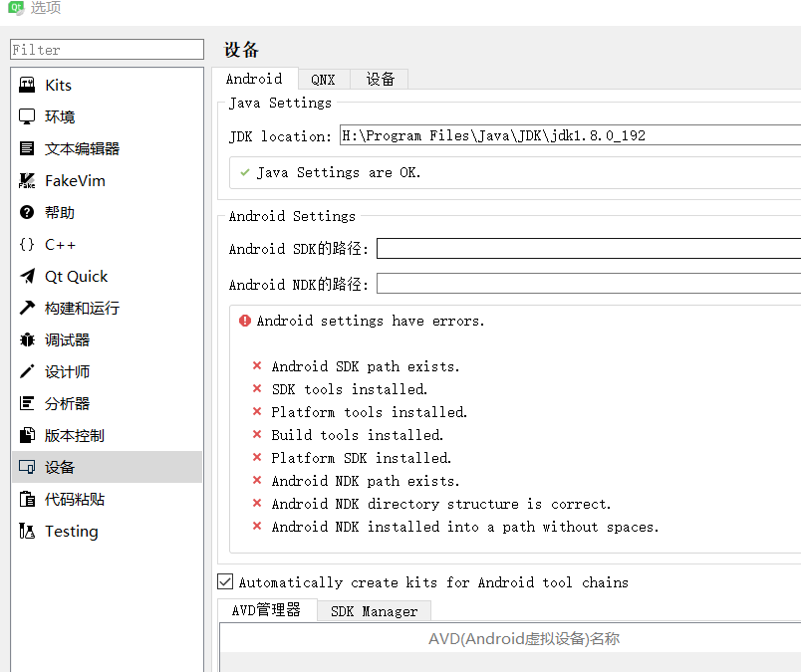Viewport: 801px width, 672px height.
Task: Select 文本编辑器 label in list
Action: tap(83, 148)
